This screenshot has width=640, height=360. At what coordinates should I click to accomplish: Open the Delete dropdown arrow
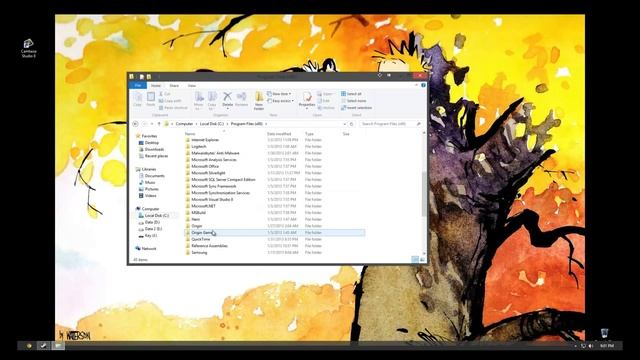(x=227, y=109)
